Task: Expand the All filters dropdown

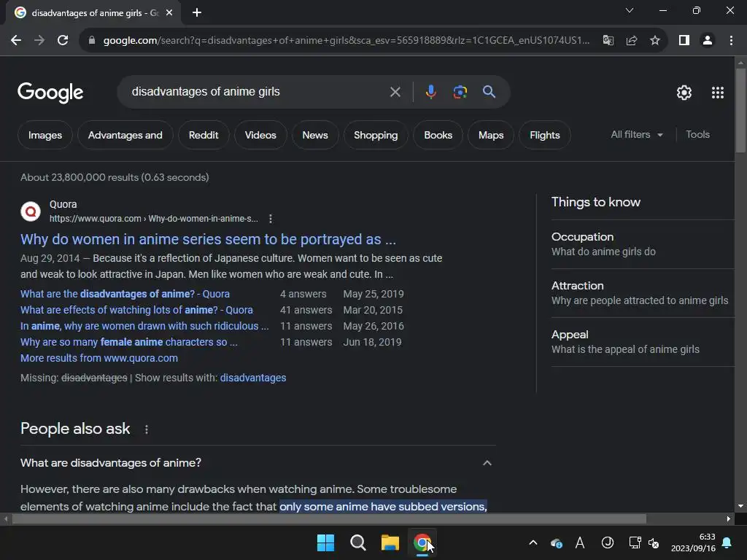Action: tap(637, 135)
